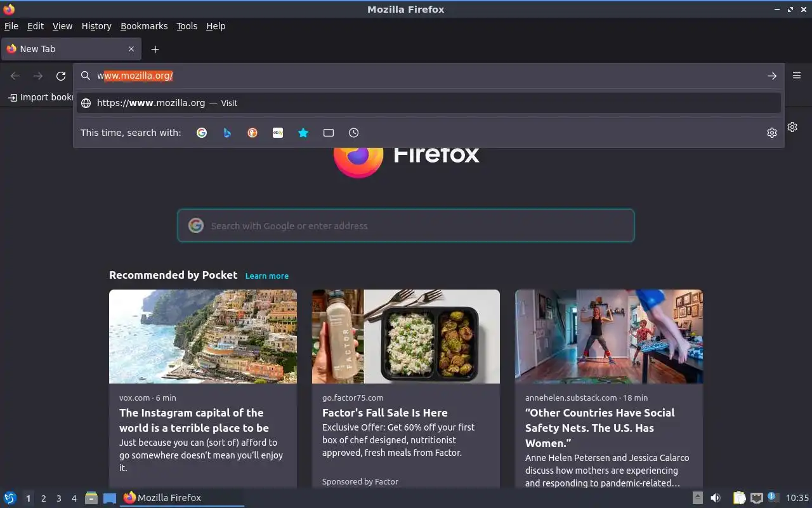Click the Firefox icon in title bar

click(9, 9)
